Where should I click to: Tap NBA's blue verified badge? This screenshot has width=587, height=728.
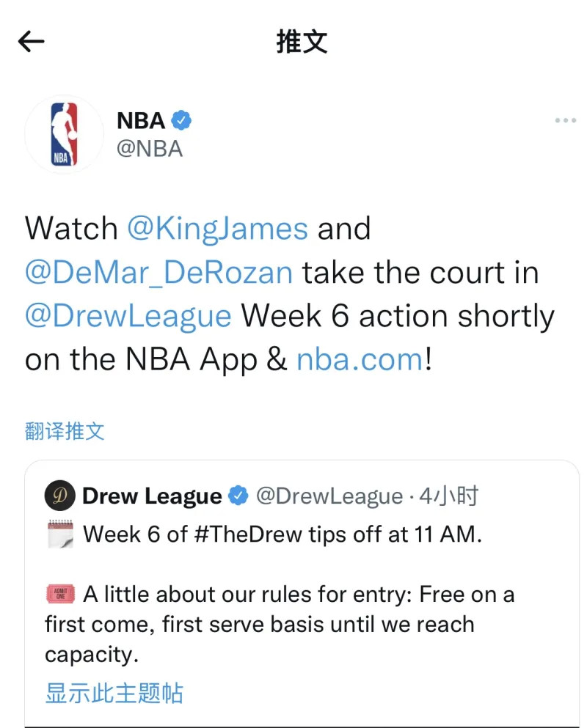coord(181,120)
